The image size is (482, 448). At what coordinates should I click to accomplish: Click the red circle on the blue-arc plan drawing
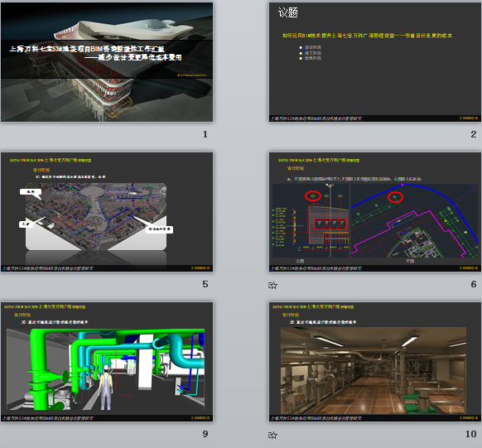395,197
